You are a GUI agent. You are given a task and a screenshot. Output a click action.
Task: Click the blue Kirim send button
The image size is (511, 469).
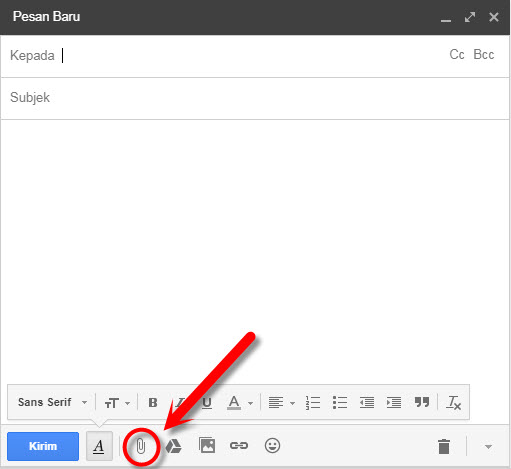(43, 446)
